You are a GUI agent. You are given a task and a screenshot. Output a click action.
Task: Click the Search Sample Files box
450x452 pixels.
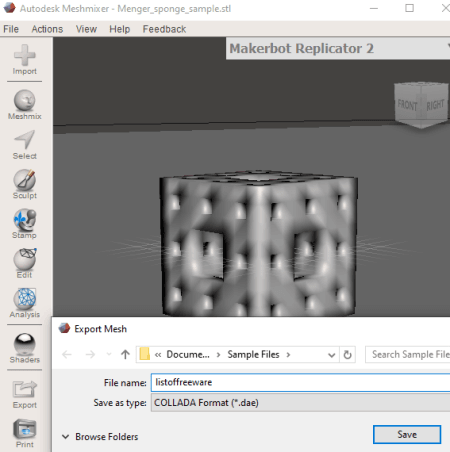[x=408, y=354]
